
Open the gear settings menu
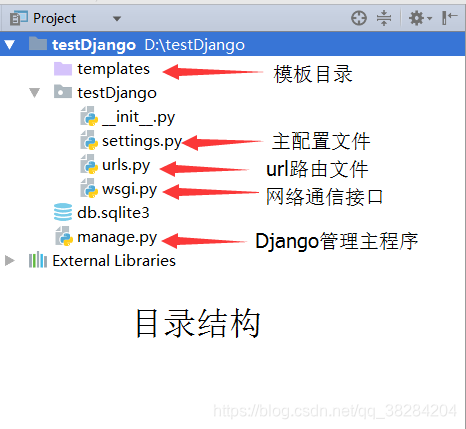tap(420, 18)
